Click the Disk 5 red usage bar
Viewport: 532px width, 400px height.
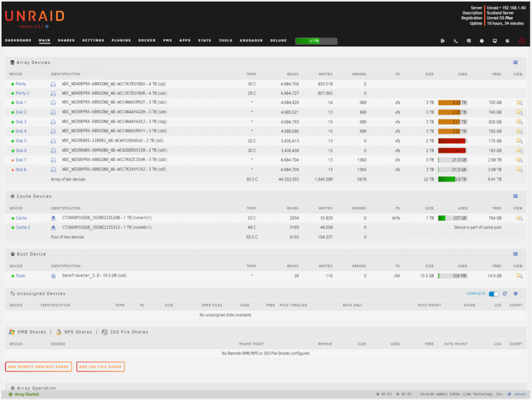[453, 141]
